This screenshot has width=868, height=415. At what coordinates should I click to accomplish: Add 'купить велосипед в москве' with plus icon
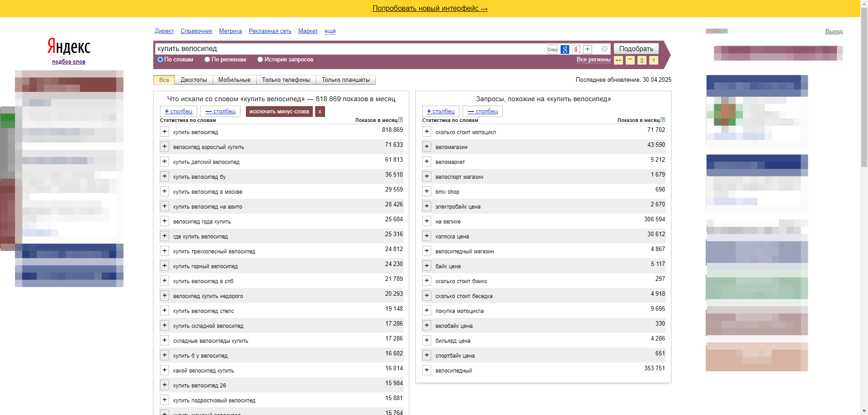[x=165, y=191]
